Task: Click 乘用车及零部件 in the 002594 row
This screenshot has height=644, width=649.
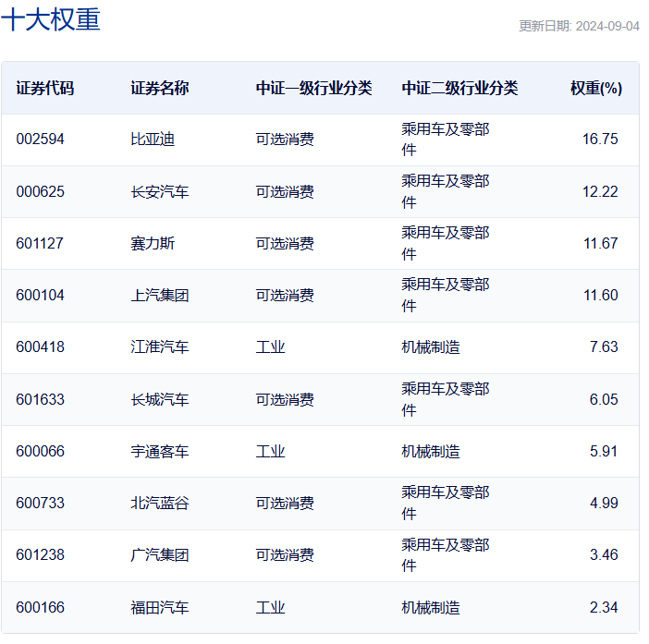Action: click(x=446, y=140)
